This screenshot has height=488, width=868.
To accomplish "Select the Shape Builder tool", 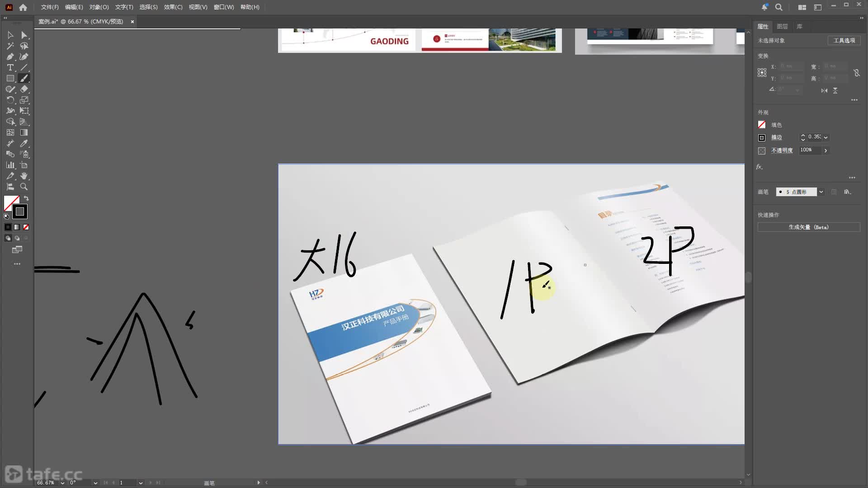I will pyautogui.click(x=10, y=122).
